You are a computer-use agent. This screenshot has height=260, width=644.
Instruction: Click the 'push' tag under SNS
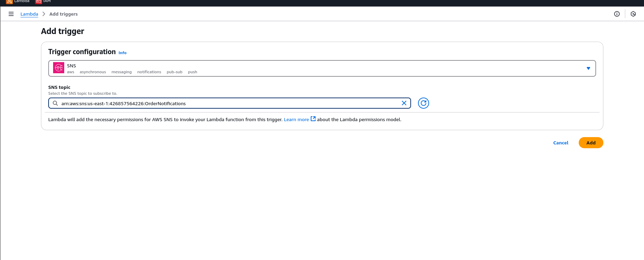click(192, 72)
